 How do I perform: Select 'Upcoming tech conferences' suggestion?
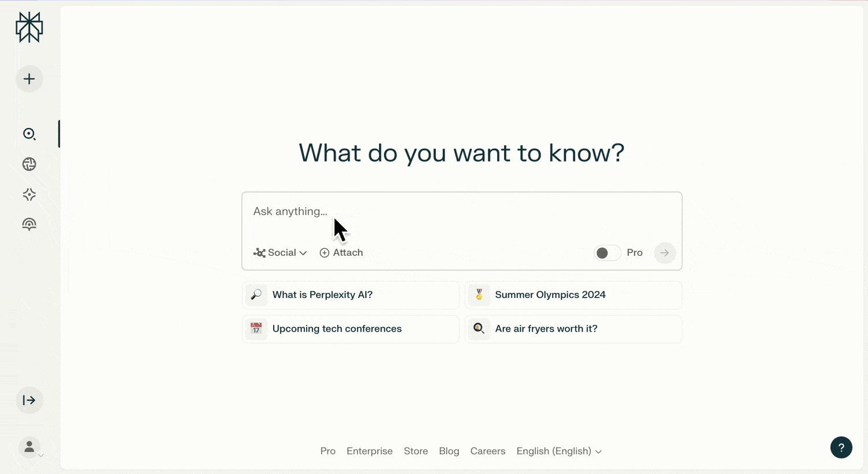click(350, 329)
